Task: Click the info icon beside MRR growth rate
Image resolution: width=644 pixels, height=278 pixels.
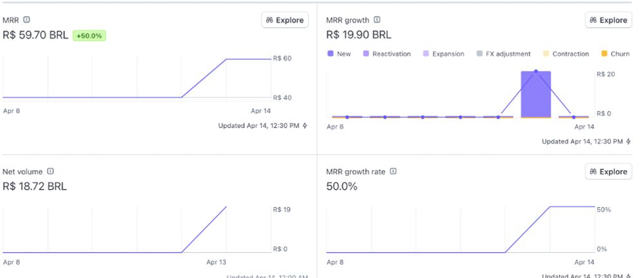Action: pyautogui.click(x=393, y=172)
